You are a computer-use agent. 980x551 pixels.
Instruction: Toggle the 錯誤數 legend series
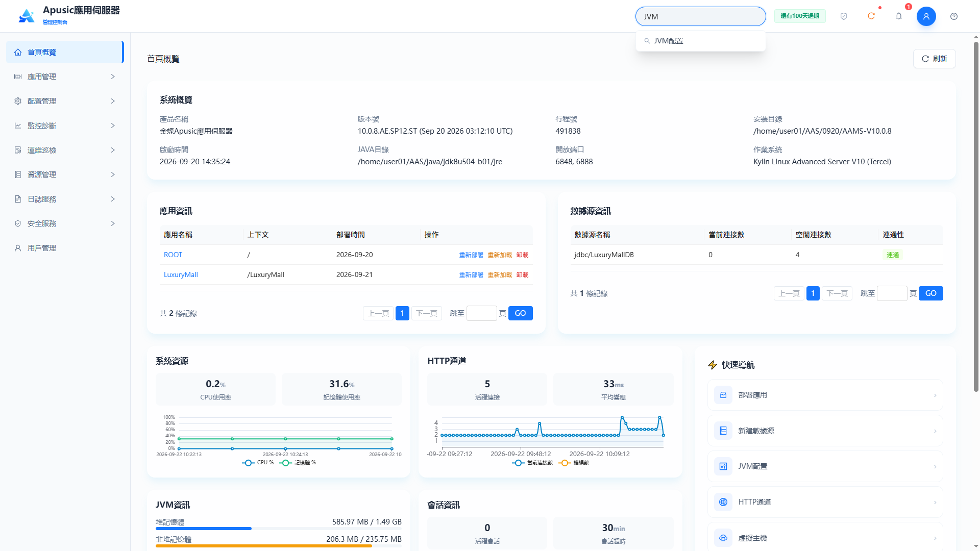click(574, 463)
